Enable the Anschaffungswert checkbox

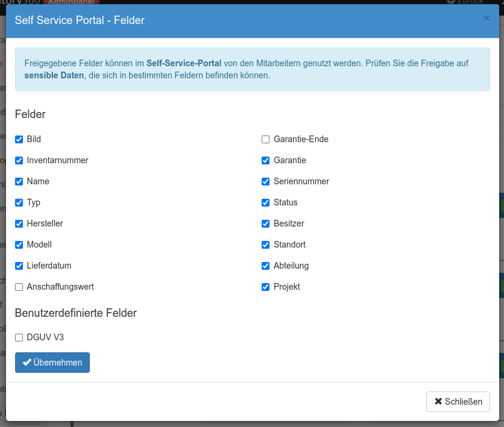pyautogui.click(x=19, y=287)
